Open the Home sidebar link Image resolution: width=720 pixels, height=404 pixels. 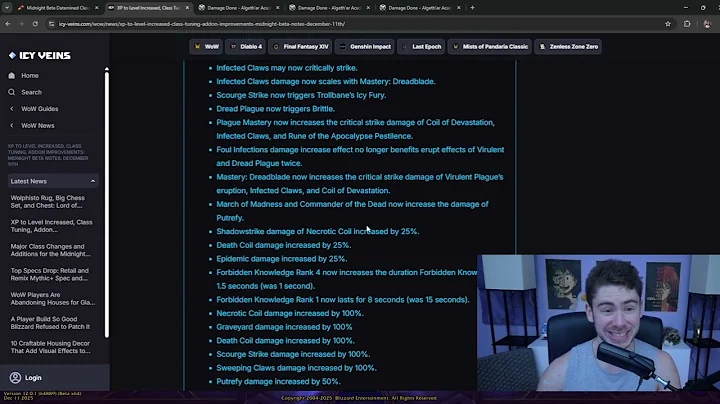coord(29,75)
